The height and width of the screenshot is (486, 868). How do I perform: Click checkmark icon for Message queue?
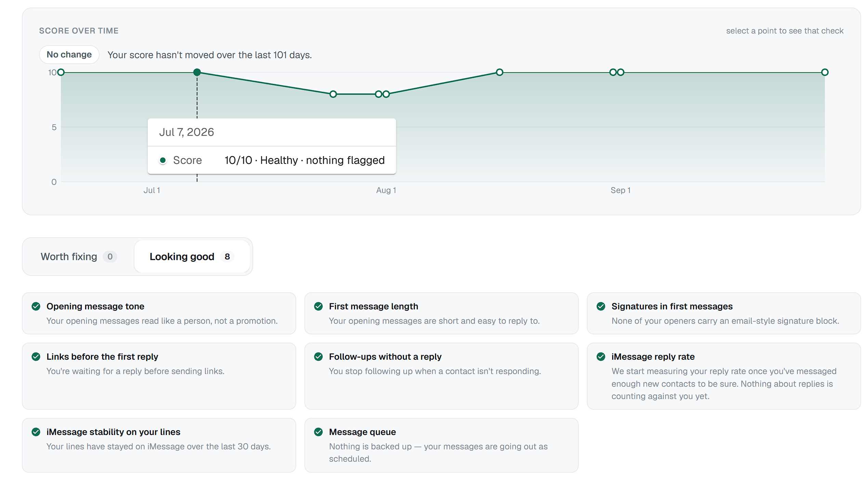(318, 432)
